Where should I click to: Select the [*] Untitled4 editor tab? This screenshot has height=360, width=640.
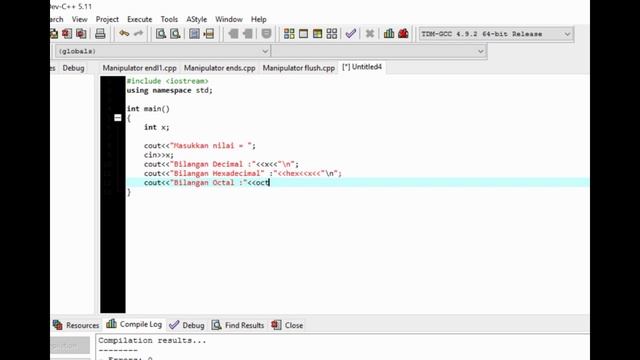pyautogui.click(x=362, y=67)
